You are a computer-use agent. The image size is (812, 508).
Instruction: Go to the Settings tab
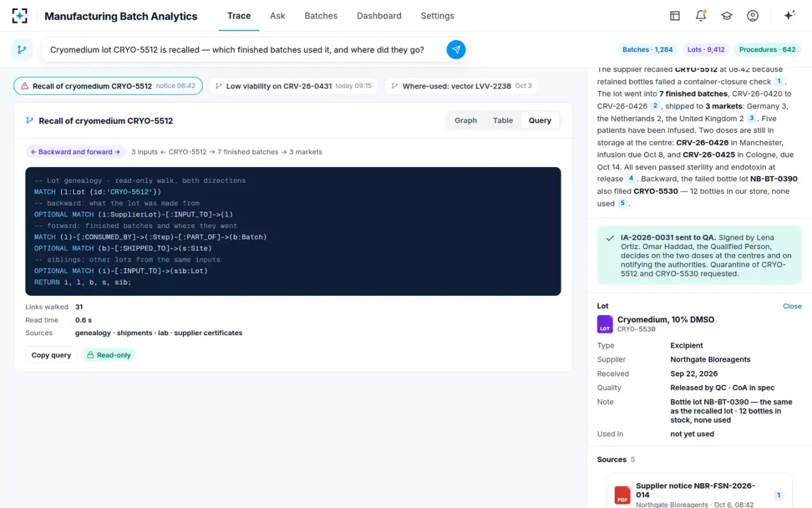click(438, 16)
